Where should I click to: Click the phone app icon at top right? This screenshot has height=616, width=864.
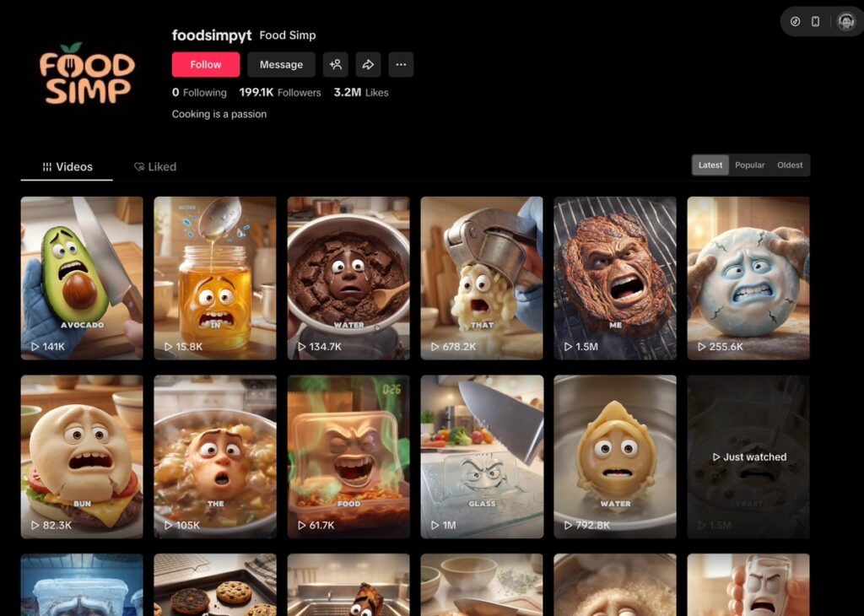(x=815, y=22)
